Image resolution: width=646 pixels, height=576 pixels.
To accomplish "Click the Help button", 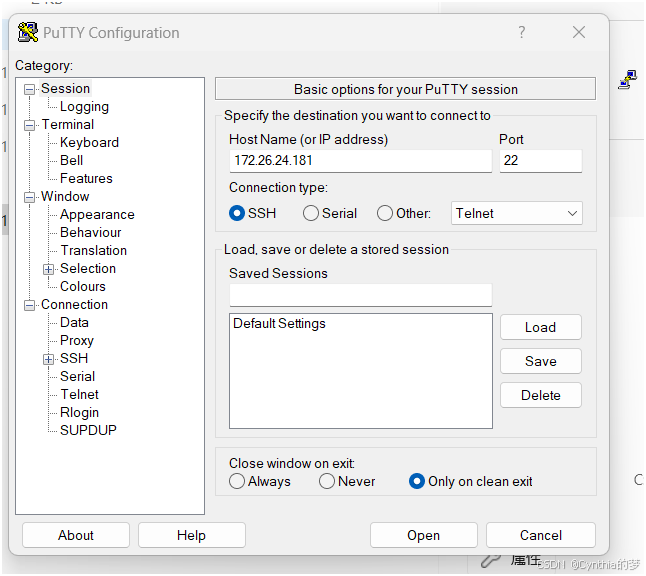I will pos(192,536).
